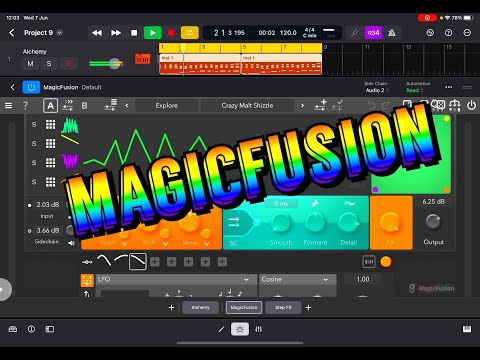Copy A to B with the arrows icon
Viewport: 480px width, 360px height.
(68, 105)
